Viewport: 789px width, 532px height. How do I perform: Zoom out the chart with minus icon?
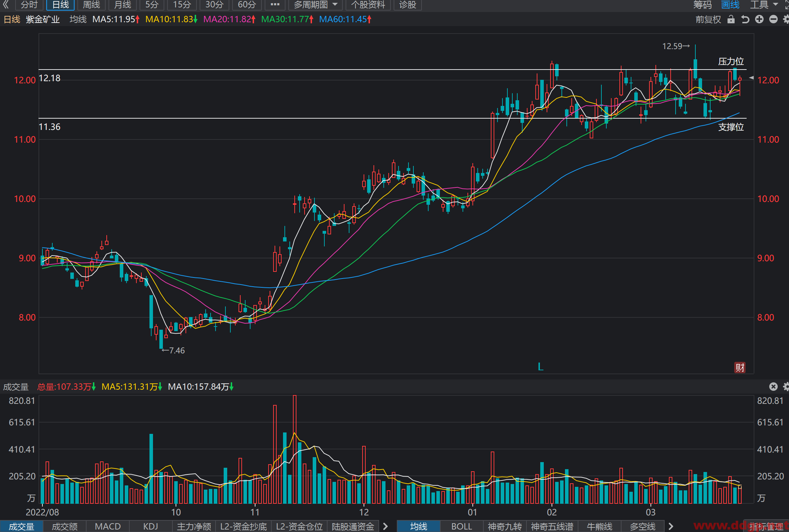(x=773, y=19)
